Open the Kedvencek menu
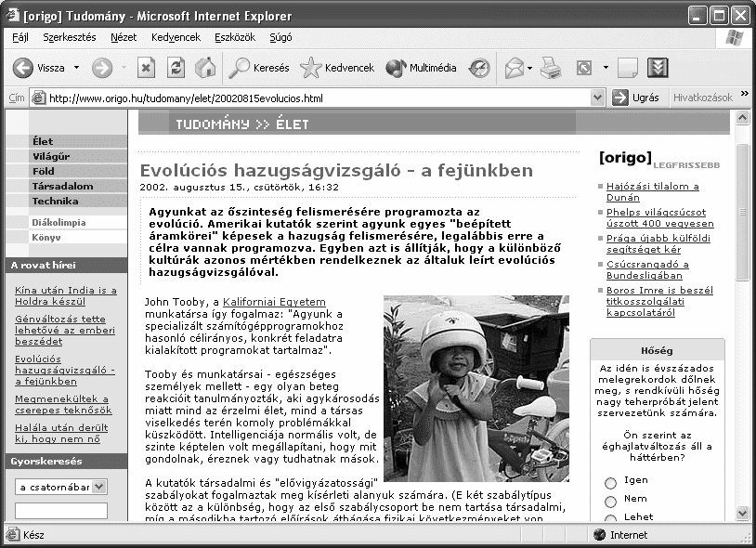 coord(176,37)
